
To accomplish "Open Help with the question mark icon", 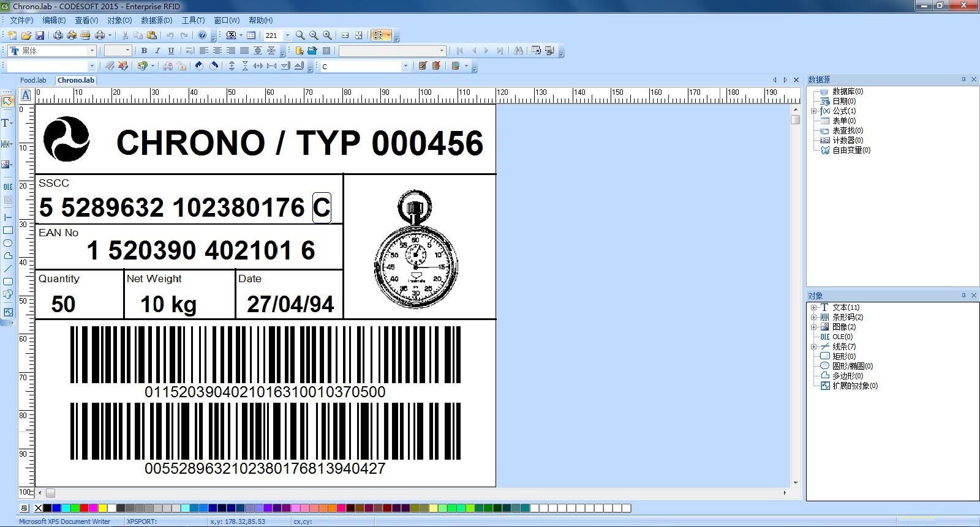I will click(x=202, y=36).
